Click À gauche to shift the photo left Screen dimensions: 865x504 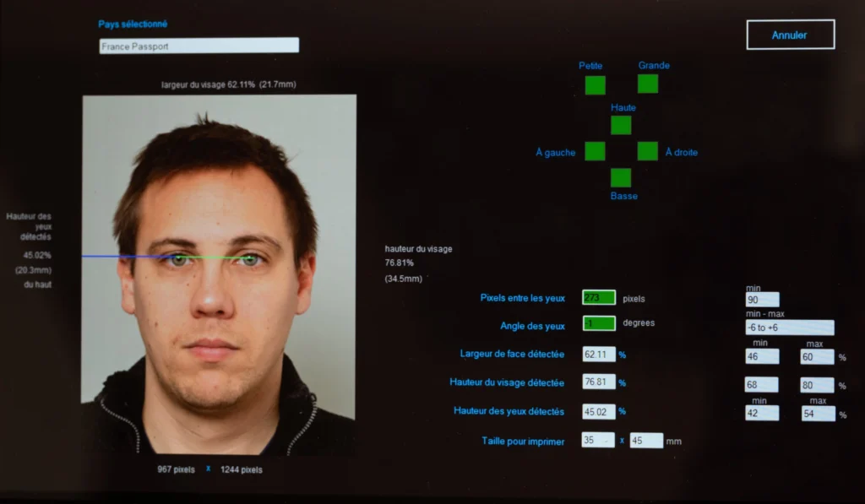[595, 151]
